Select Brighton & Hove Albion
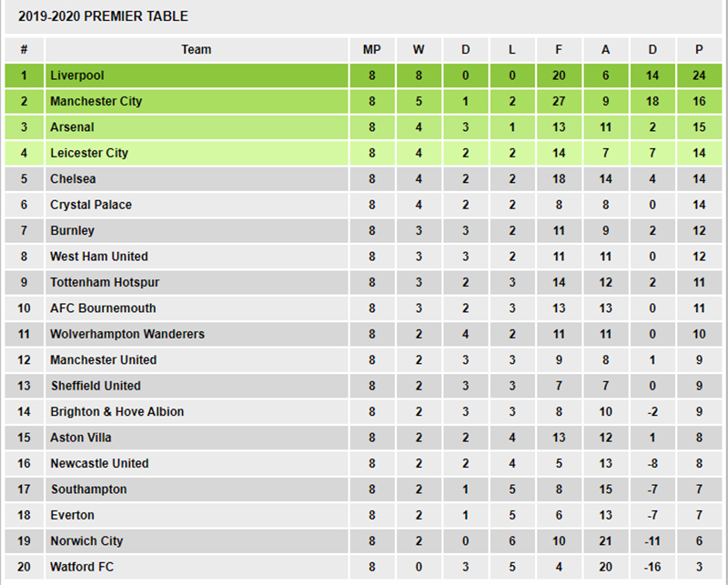The height and width of the screenshot is (585, 728). coord(117,411)
